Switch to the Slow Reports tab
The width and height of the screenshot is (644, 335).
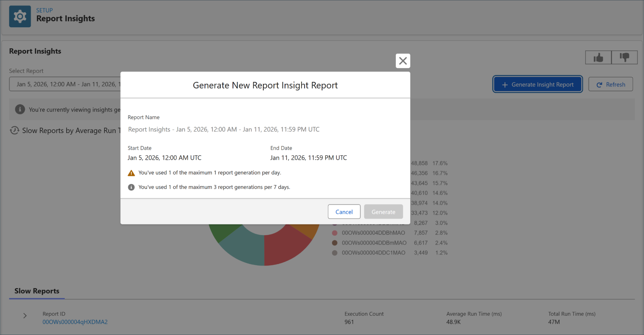point(37,291)
